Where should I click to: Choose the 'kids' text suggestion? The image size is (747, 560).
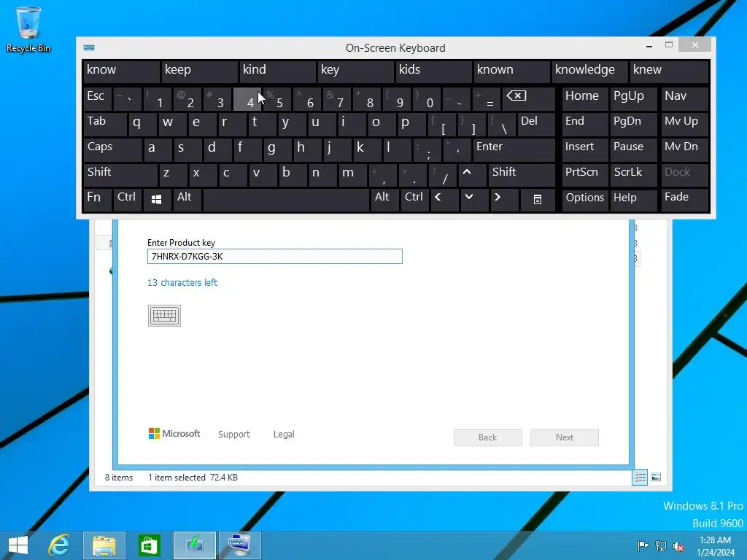click(x=434, y=71)
